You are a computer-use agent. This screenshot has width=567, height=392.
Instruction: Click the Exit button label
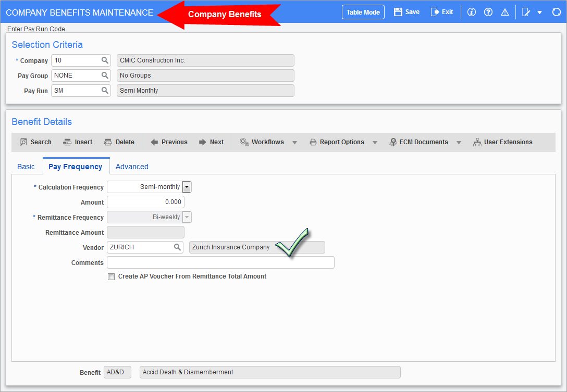(447, 12)
